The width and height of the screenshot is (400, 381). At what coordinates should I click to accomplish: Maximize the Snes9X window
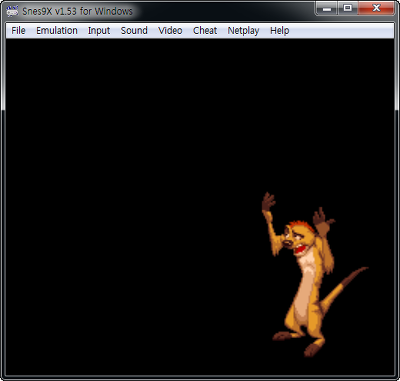tap(348, 8)
